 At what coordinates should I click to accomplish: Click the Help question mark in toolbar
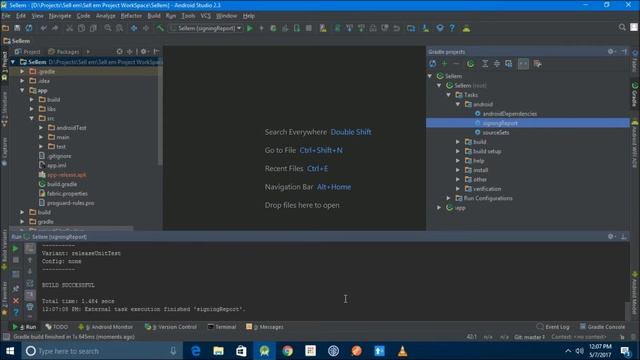[x=452, y=28]
